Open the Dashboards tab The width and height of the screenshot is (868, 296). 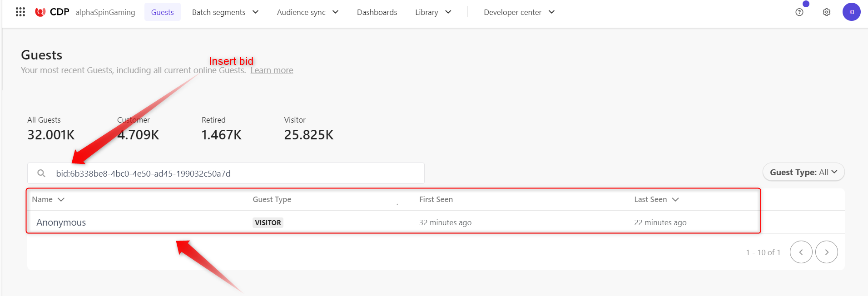click(x=377, y=12)
